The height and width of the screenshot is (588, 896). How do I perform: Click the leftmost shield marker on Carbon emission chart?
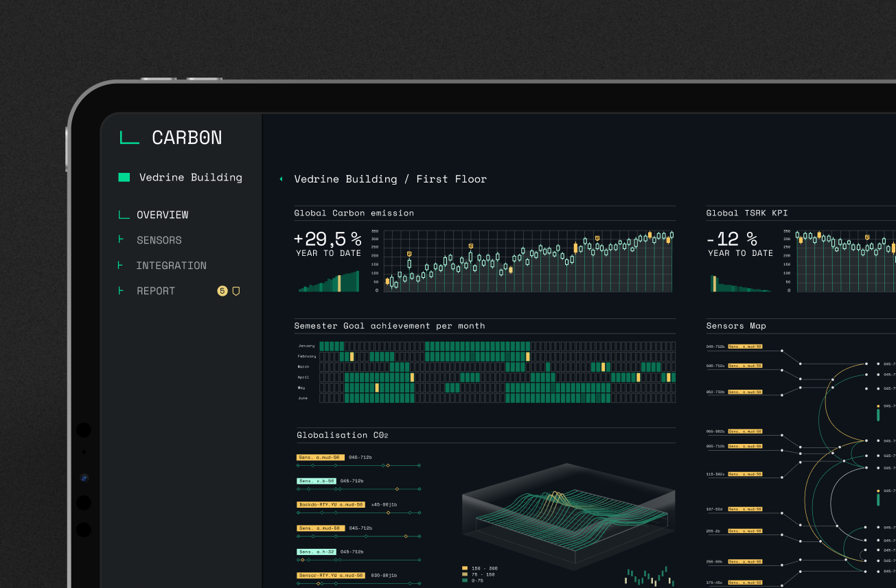[409, 254]
